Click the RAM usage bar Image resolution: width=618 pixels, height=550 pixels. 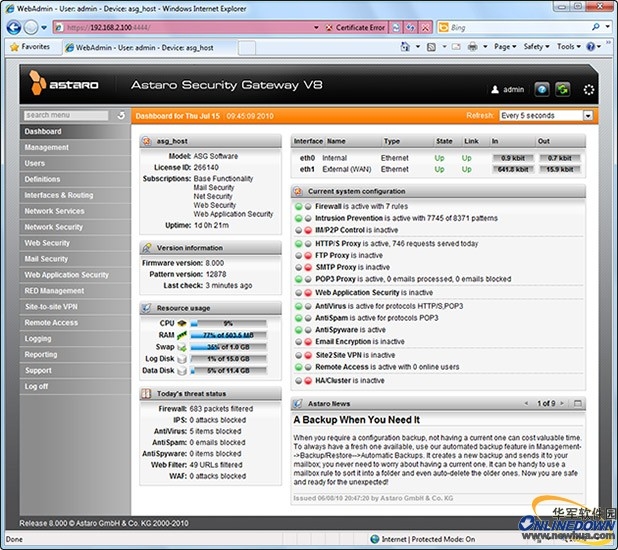pos(228,336)
